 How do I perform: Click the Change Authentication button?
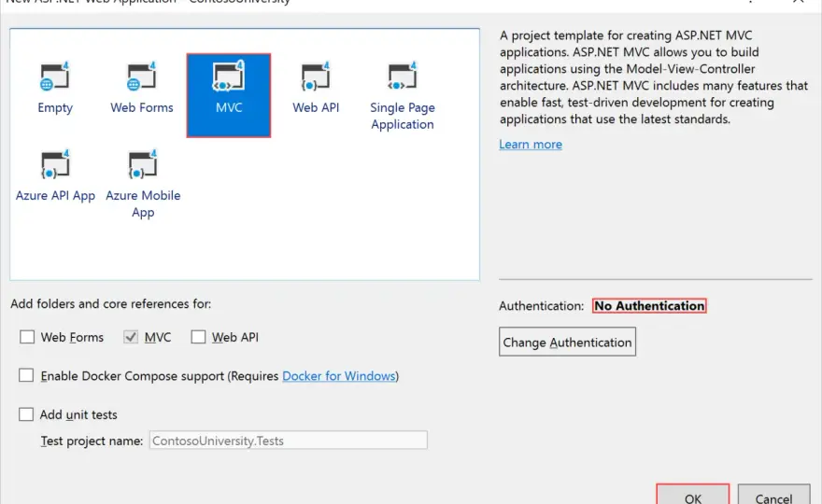(x=567, y=342)
